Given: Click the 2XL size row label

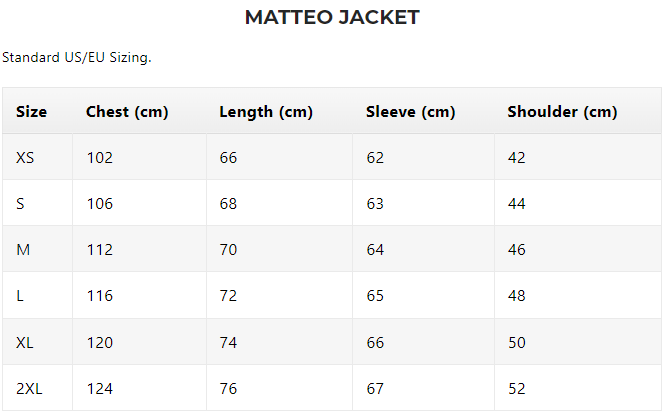Looking at the screenshot, I should (29, 388).
